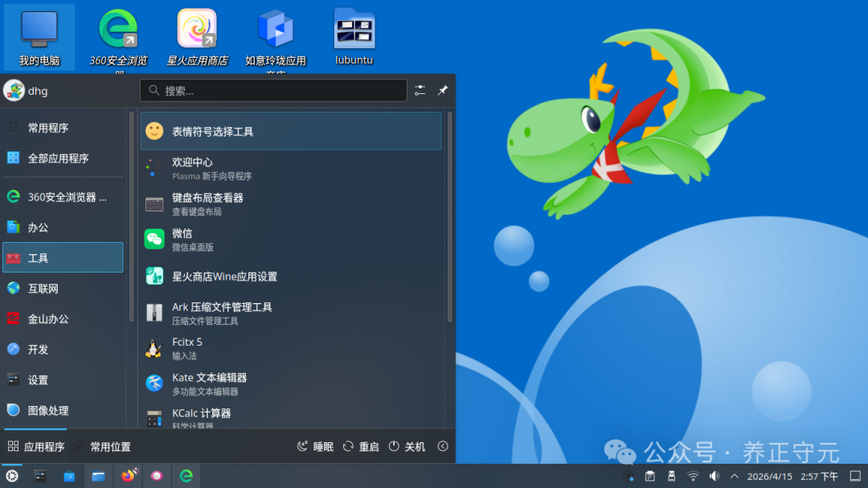Open 微信 desktop app

point(291,240)
